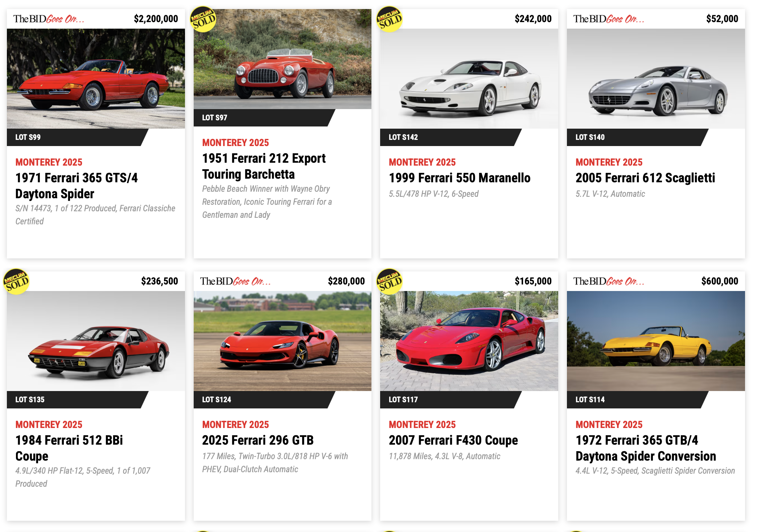Open the yellow Daytona Spider Conversion photo
Viewport: 761px width, 532px height.
coord(656,341)
